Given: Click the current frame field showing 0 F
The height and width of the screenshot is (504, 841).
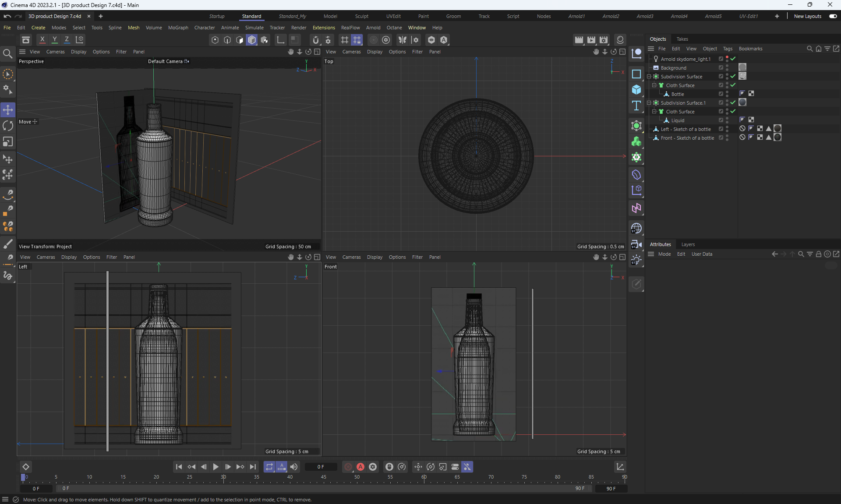Looking at the screenshot, I should 321,467.
